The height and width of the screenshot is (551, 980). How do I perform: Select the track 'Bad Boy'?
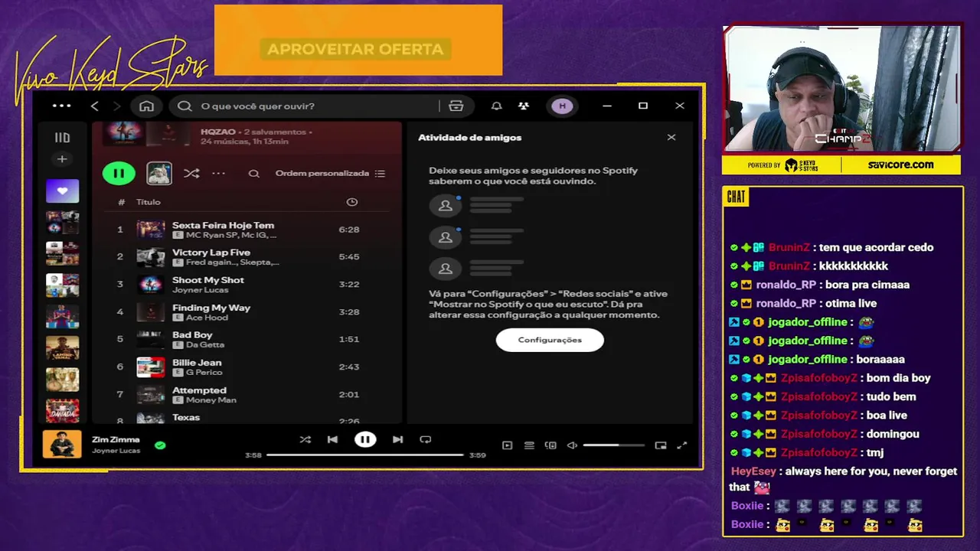coord(192,335)
